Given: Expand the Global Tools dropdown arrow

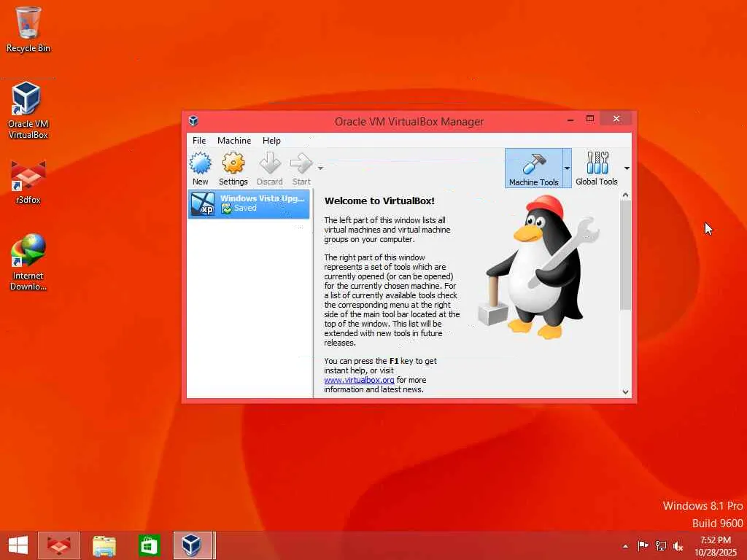Looking at the screenshot, I should click(x=627, y=168).
